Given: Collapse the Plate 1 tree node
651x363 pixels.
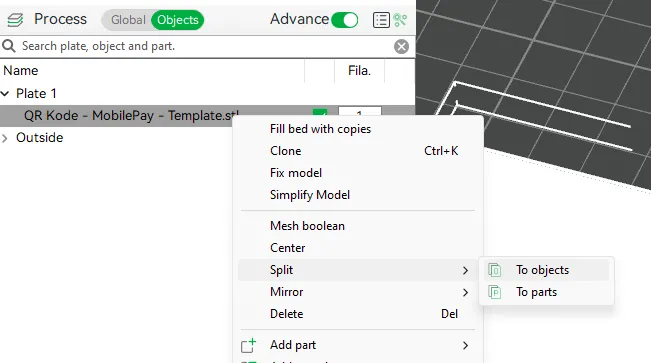Looking at the screenshot, I should tap(5, 93).
